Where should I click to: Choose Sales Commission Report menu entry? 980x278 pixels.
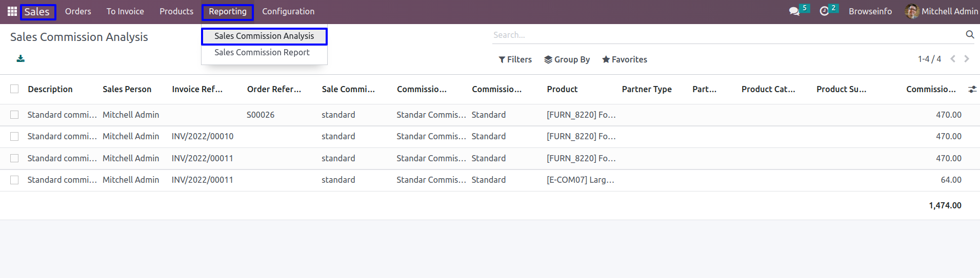pos(262,52)
